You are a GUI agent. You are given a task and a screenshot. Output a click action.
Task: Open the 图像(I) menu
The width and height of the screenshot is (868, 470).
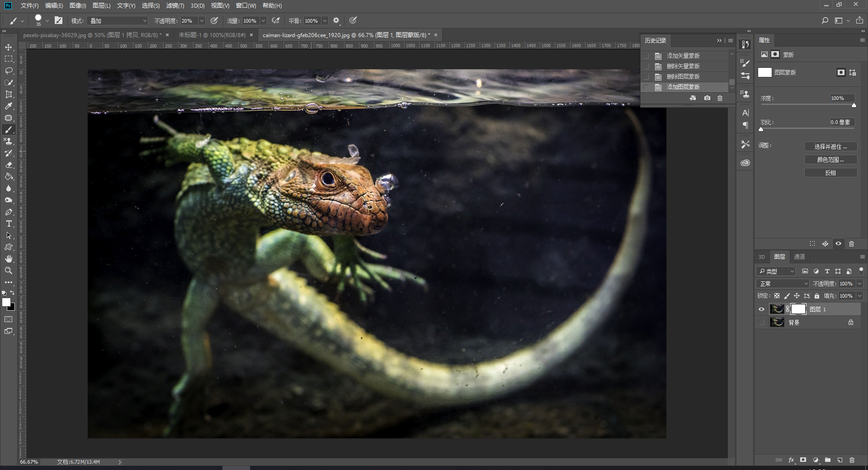pos(78,5)
